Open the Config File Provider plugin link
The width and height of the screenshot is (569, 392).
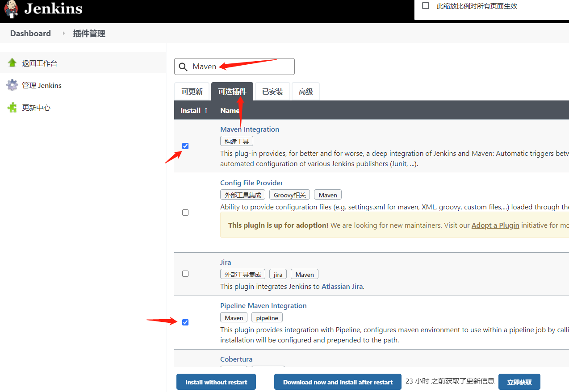(251, 183)
